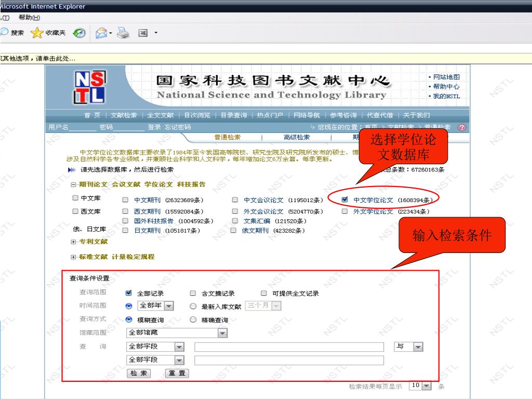
Task: Click the History toolbar icon
Action: tap(79, 33)
